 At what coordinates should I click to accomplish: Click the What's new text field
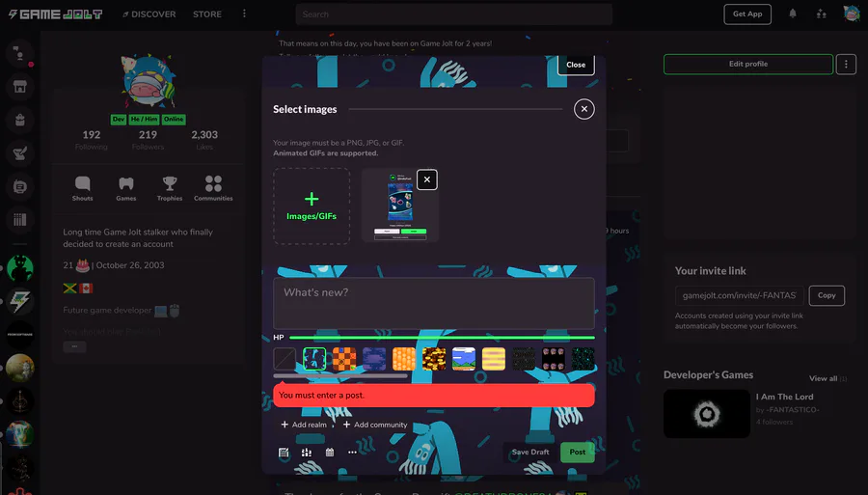434,303
